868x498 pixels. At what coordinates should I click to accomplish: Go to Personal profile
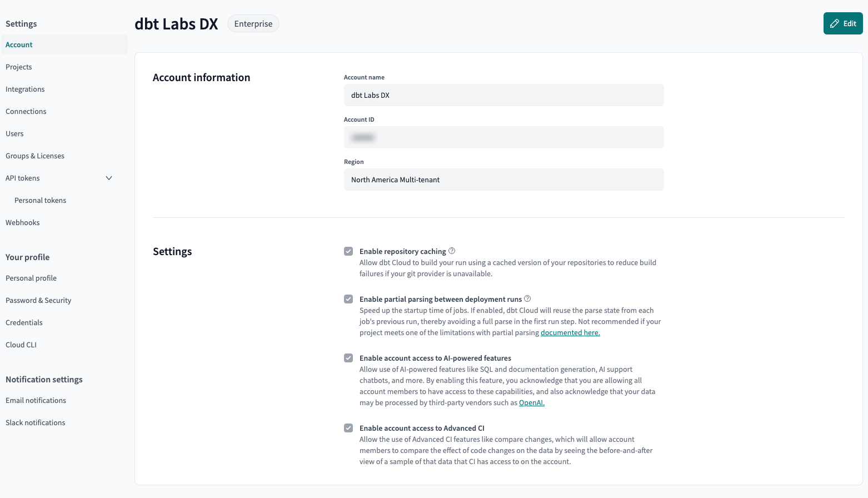tap(31, 278)
